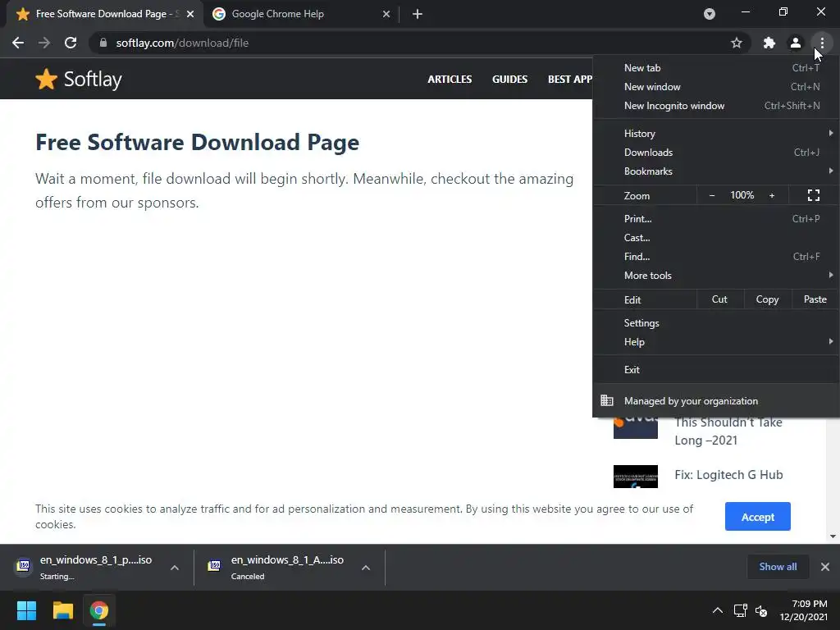This screenshot has width=840, height=630.
Task: Open options chevron for the Canceled download
Action: point(366,568)
